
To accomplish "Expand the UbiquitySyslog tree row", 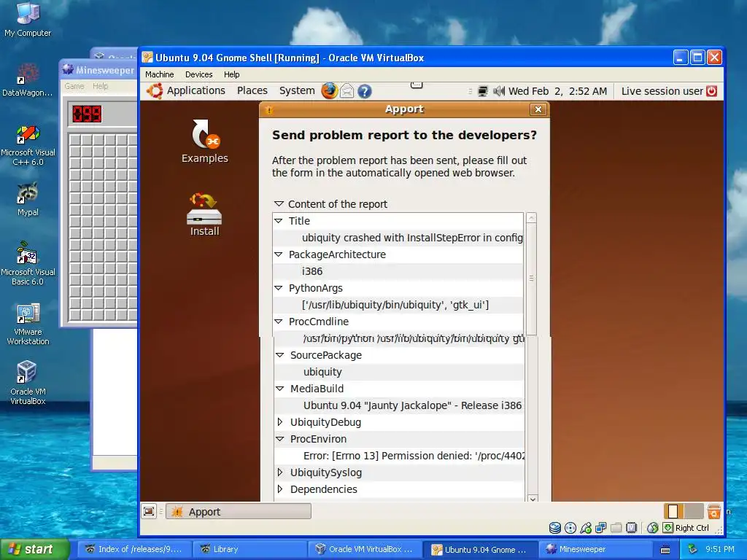I will 280,472.
